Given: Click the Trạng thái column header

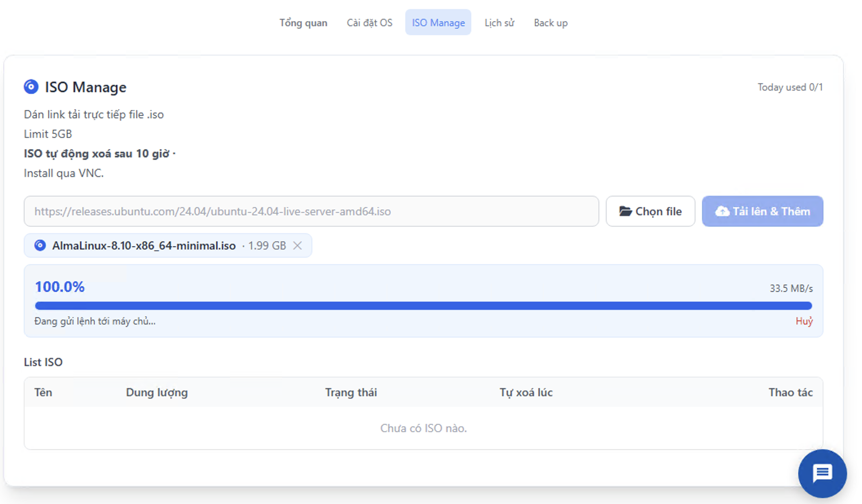Looking at the screenshot, I should pos(351,393).
